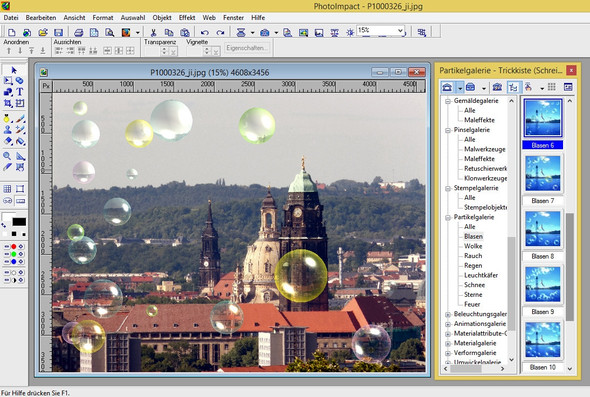Screen dimensions: 590x397
Task: Click the Print icon in toolbar
Action: [78, 33]
